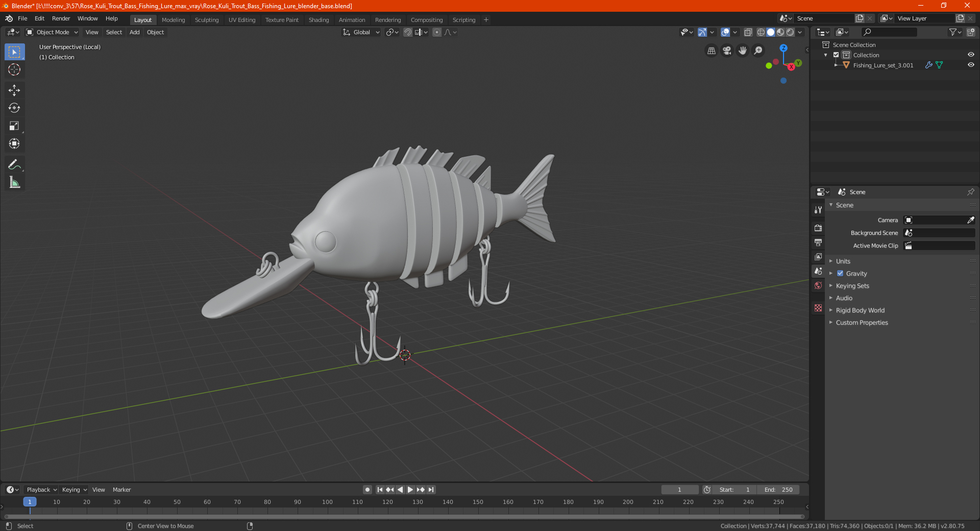
Task: Click the pan view hand icon
Action: tap(743, 51)
